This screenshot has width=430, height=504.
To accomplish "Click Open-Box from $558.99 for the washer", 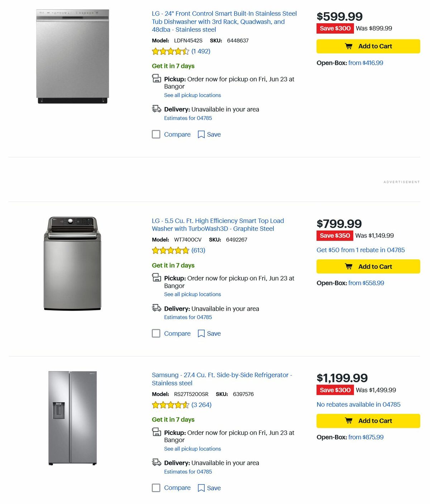I will click(x=366, y=283).
